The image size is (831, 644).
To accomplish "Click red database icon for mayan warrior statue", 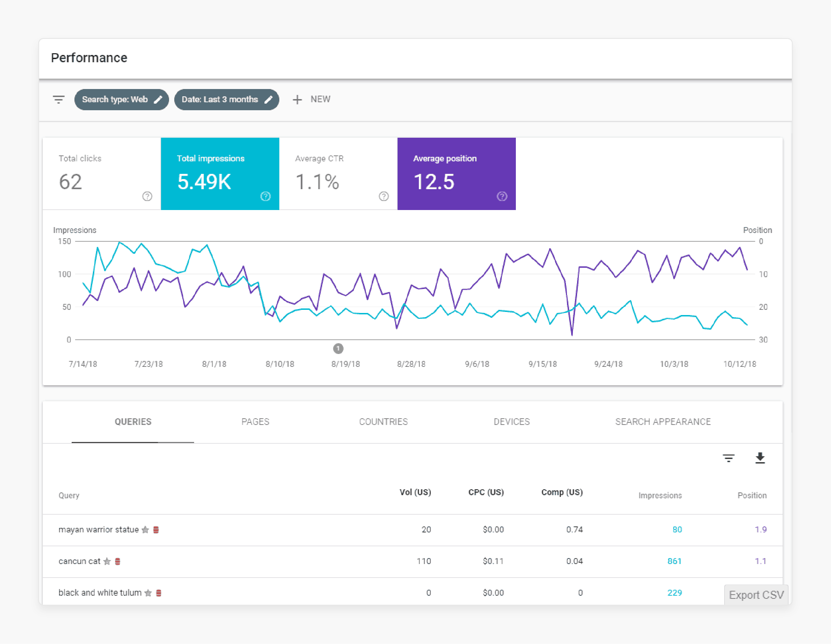I will click(156, 530).
